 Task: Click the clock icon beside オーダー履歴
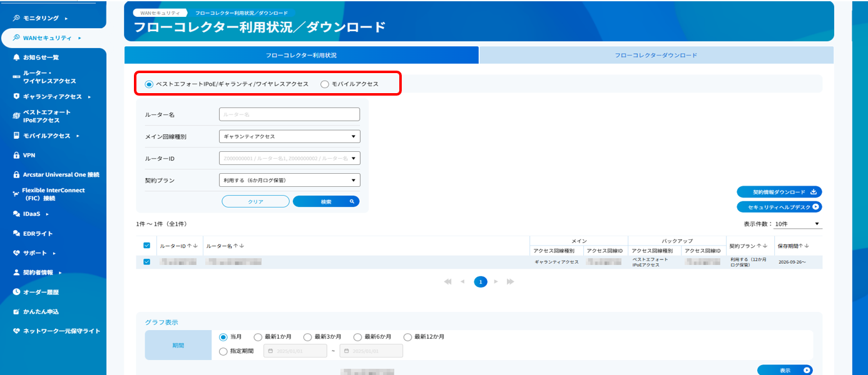[16, 292]
